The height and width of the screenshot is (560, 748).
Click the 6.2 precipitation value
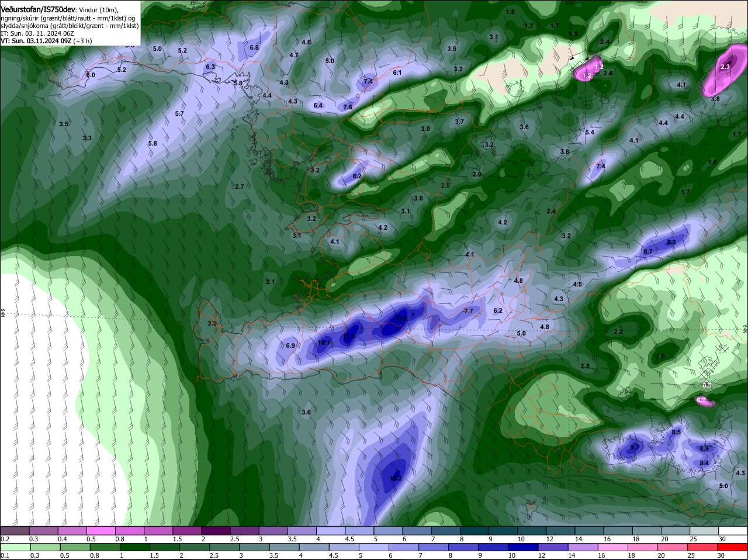[x=498, y=310]
